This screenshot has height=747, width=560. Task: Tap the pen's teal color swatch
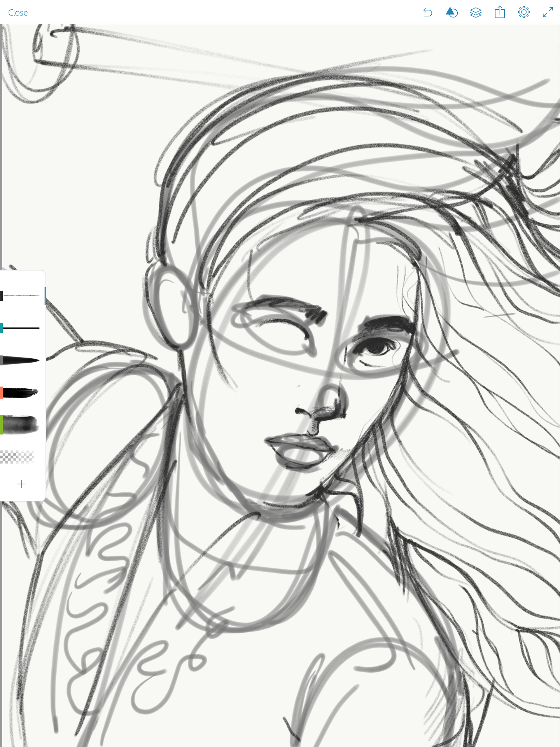(x=1, y=328)
